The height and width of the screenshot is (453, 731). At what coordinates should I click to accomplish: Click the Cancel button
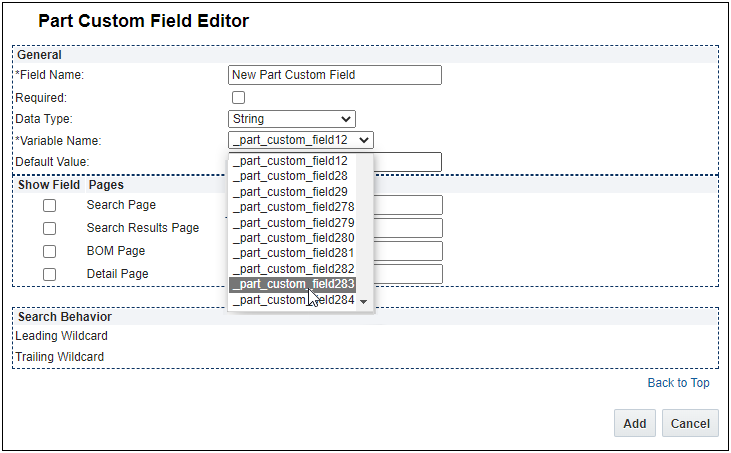pyautogui.click(x=690, y=423)
